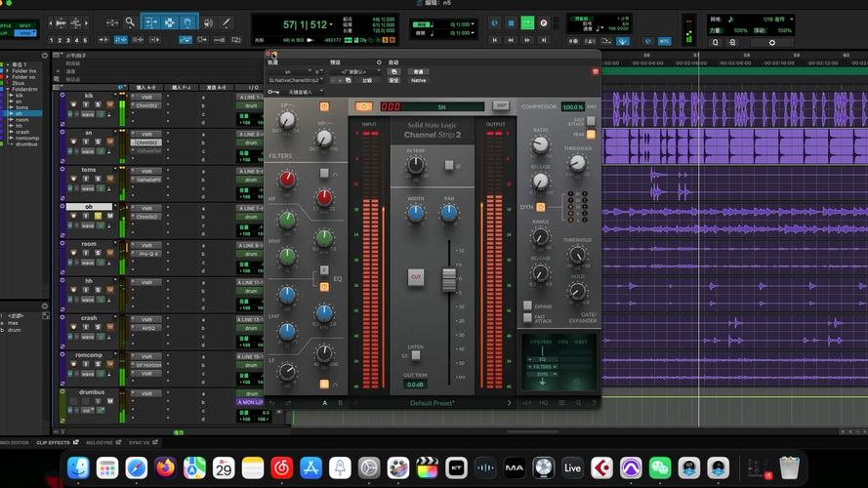Open grid value 1/16 note dropdown

tap(792, 20)
